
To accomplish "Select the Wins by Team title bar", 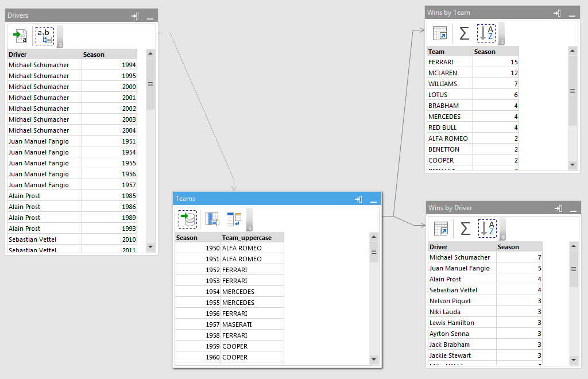I will click(x=502, y=13).
